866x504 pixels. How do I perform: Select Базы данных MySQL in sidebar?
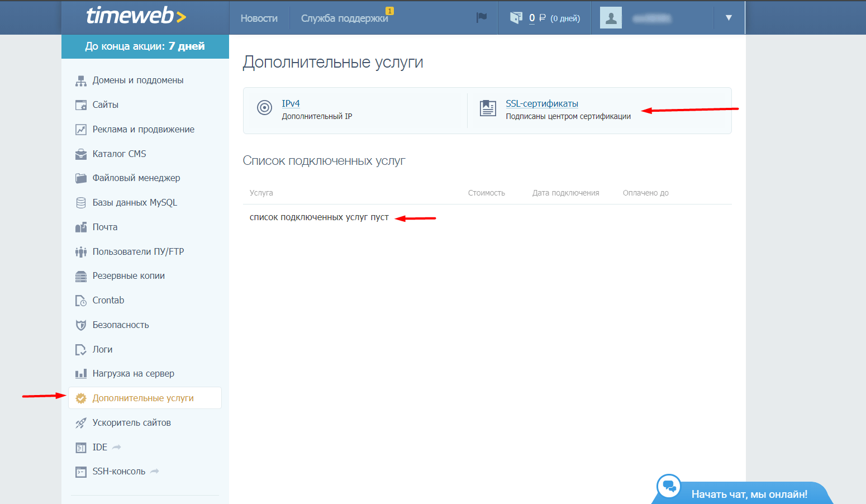click(135, 203)
